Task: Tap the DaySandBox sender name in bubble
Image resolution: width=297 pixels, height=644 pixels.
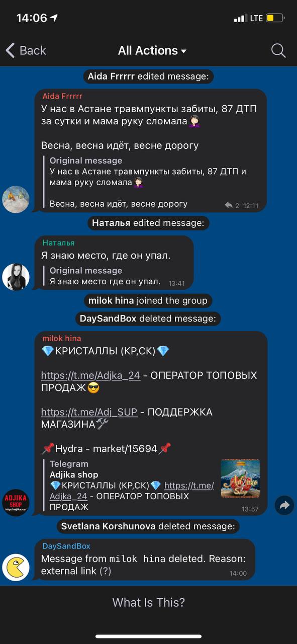Action: tap(66, 546)
